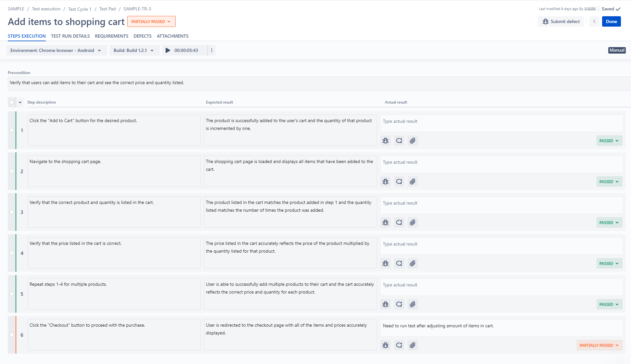Switch to the TEST RUN DETAILS tab

(x=70, y=36)
